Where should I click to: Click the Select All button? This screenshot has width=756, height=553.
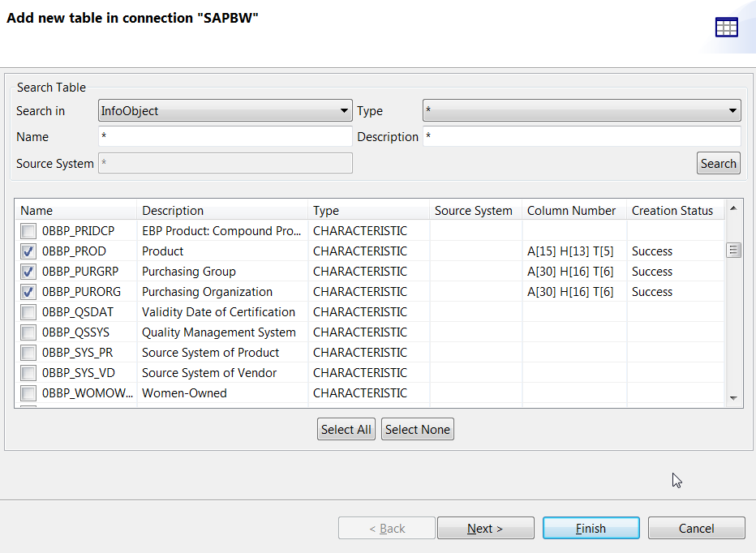click(346, 429)
